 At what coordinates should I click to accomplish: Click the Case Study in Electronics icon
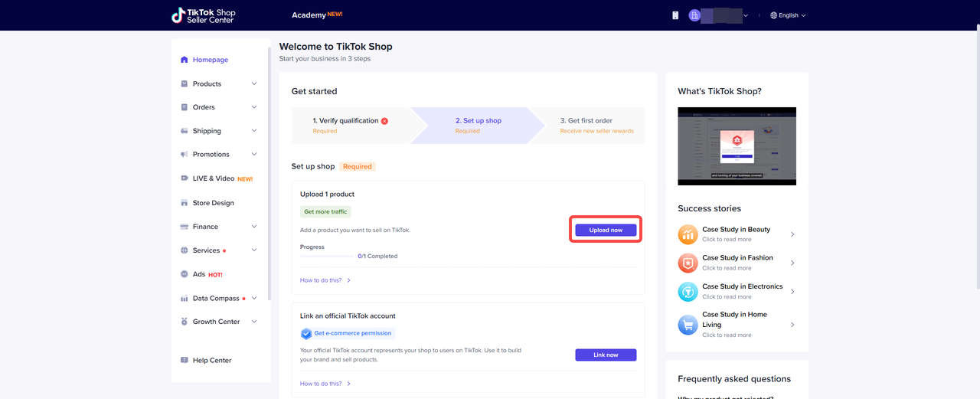pyautogui.click(x=688, y=291)
